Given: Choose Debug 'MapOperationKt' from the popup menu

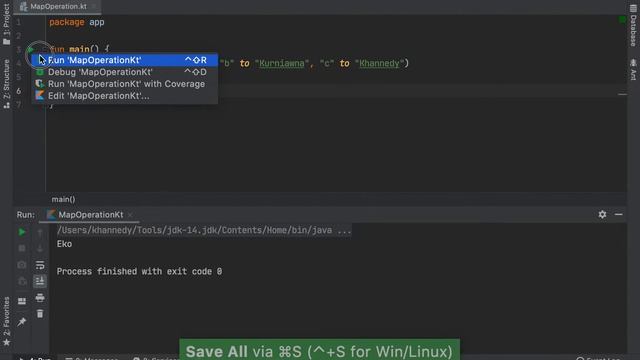Looking at the screenshot, I should point(124,72).
